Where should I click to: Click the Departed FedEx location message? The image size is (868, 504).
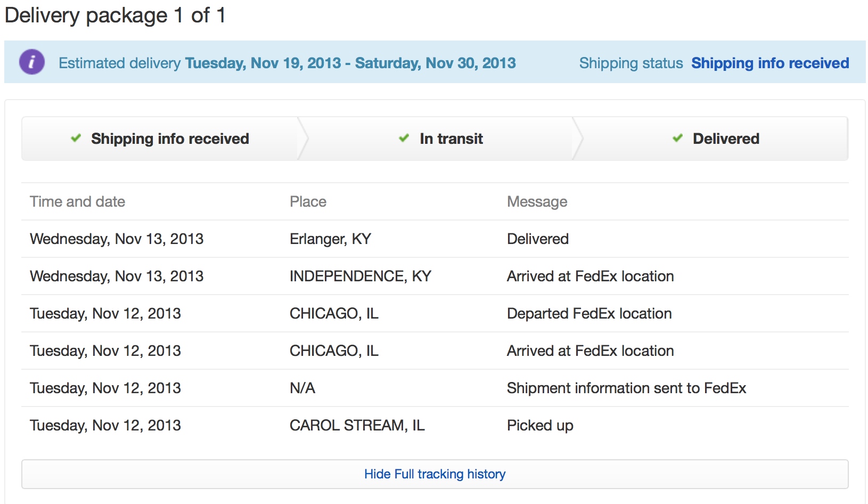589,313
